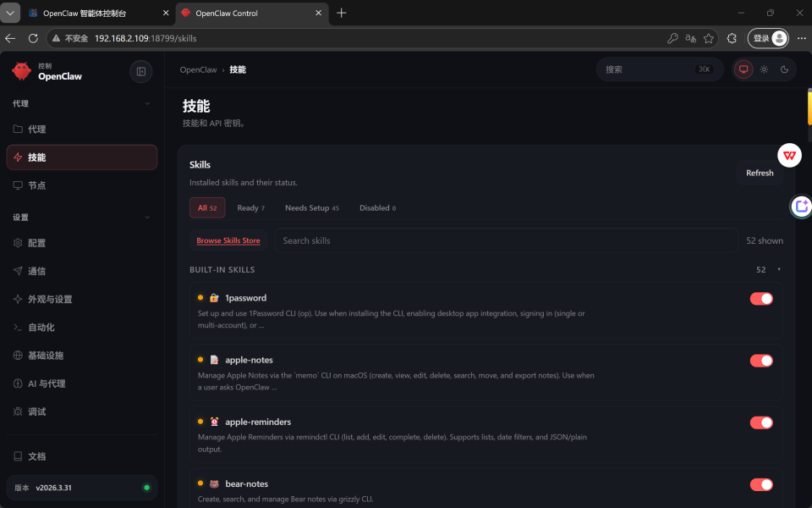Screen dimensions: 812x508
Task: Click the OpenClaw red lobster logo
Action: (21, 71)
